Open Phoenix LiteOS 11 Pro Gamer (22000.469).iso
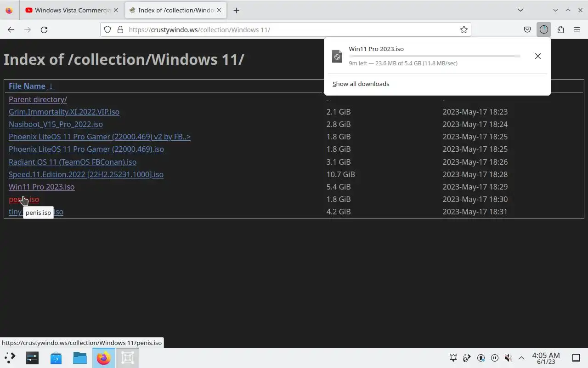 pyautogui.click(x=86, y=149)
